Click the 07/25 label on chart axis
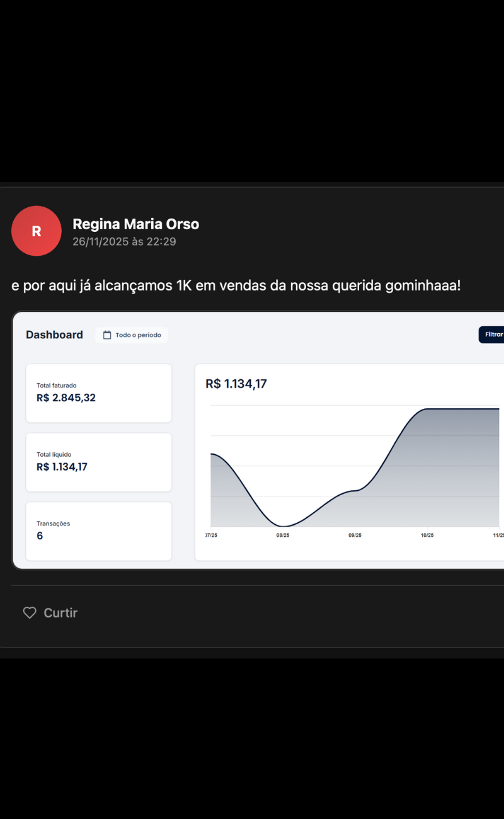Viewport: 504px width, 819px height. click(212, 535)
